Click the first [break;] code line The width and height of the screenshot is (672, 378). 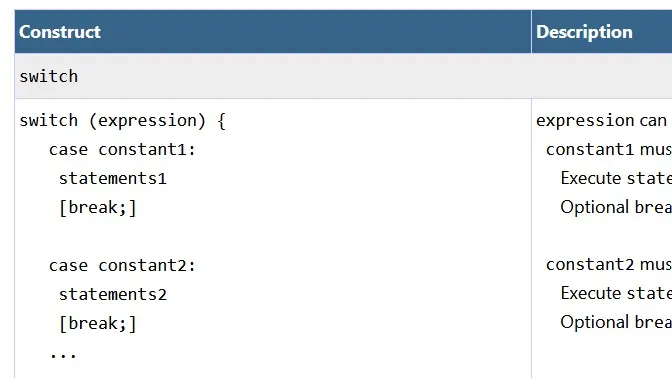click(98, 208)
